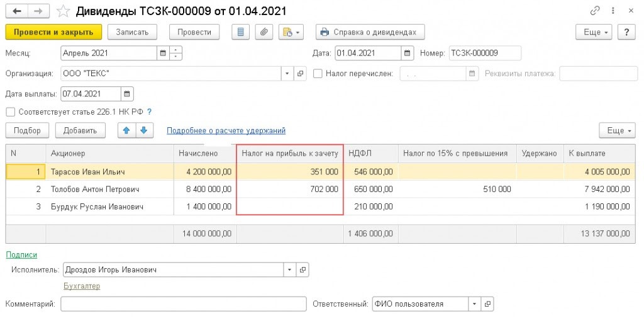Click the month stepper arrows
The height and width of the screenshot is (318, 644).
pos(176,53)
